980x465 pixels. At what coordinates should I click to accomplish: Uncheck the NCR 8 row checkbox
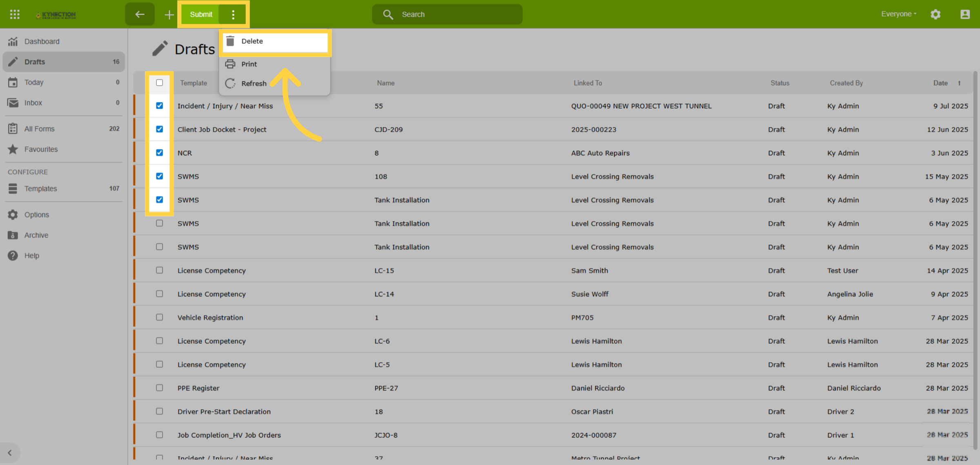pyautogui.click(x=160, y=153)
